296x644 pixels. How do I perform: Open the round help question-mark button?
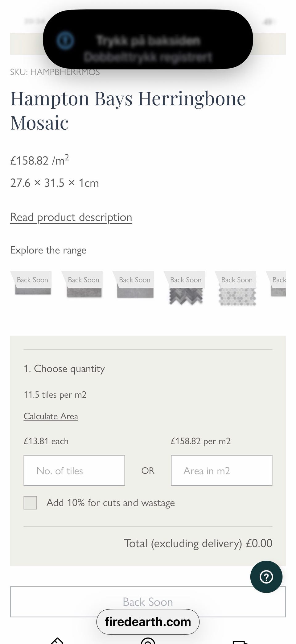click(x=266, y=577)
